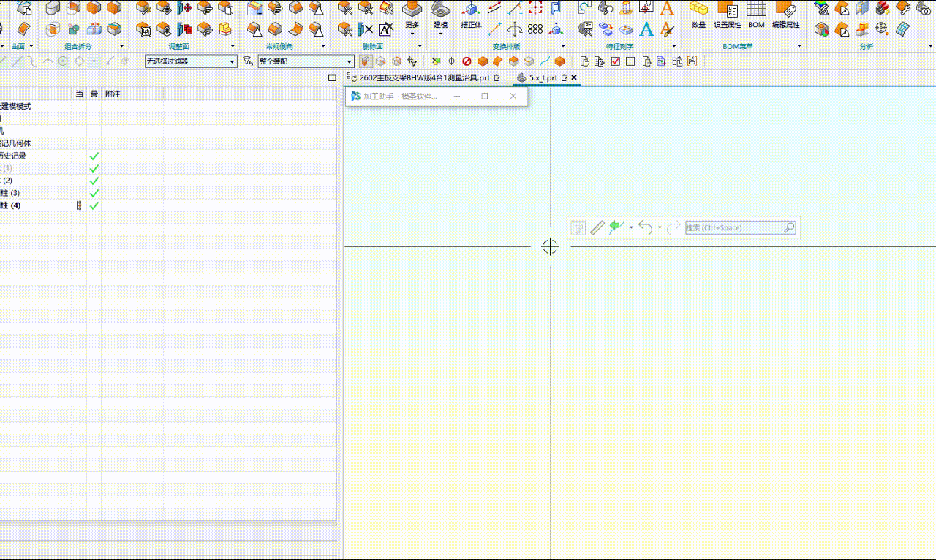Click the search magnifier icon in floating toolbar

click(x=789, y=228)
